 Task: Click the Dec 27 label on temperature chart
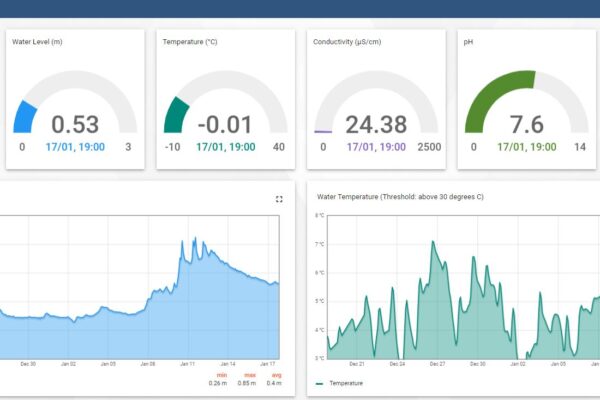pyautogui.click(x=437, y=364)
